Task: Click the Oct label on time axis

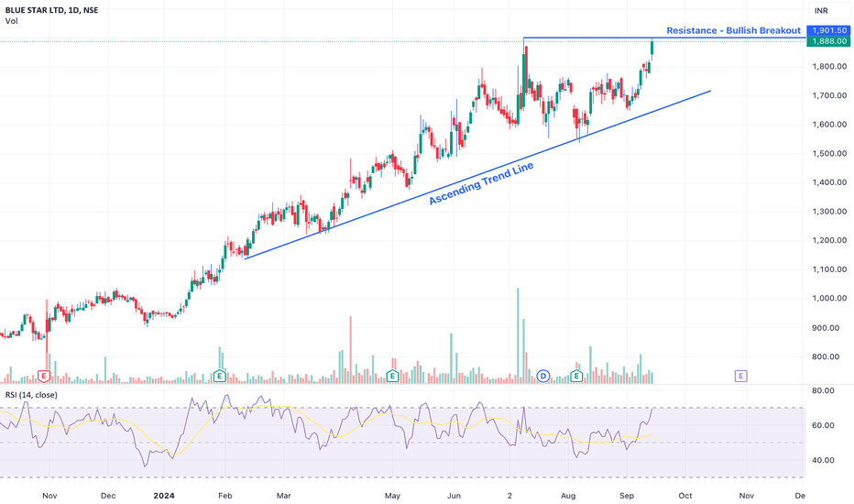Action: tap(685, 496)
